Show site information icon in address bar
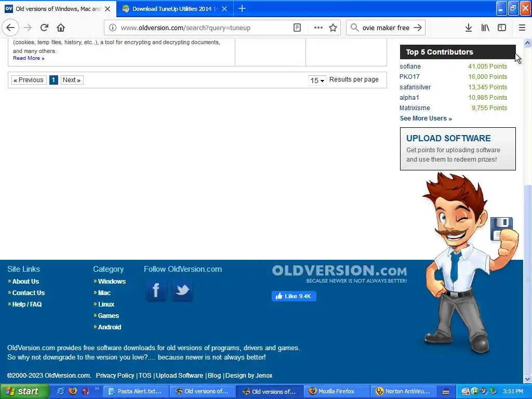Screen dimensions: 532x399 coord(113,28)
